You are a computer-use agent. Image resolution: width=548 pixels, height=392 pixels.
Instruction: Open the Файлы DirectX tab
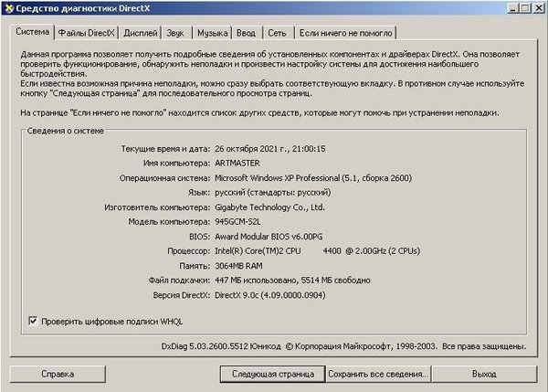(x=87, y=33)
